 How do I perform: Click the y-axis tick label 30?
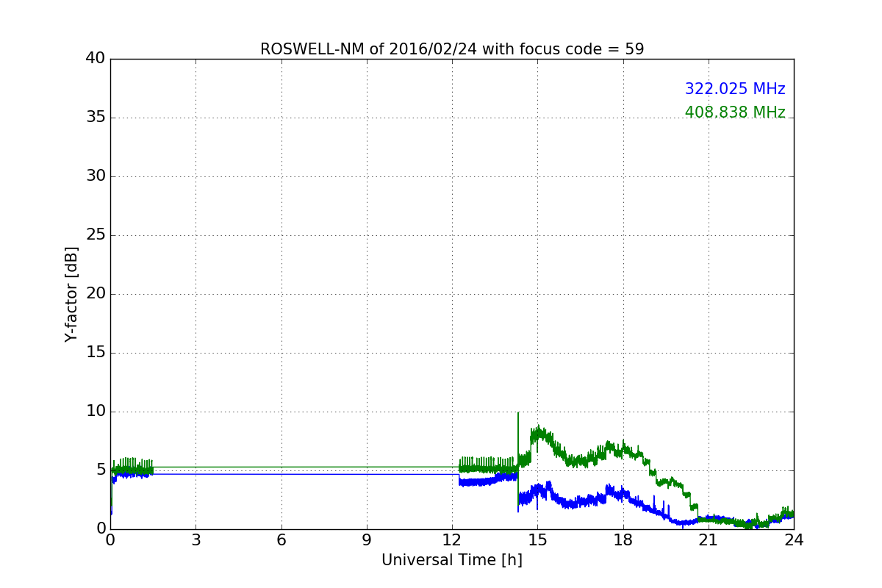[96, 176]
